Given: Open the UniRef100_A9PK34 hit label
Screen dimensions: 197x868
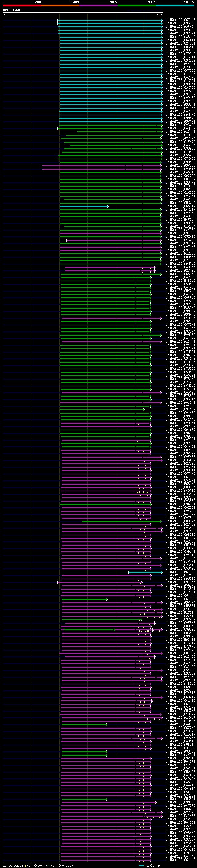Looking at the screenshot, I should [x=180, y=26].
